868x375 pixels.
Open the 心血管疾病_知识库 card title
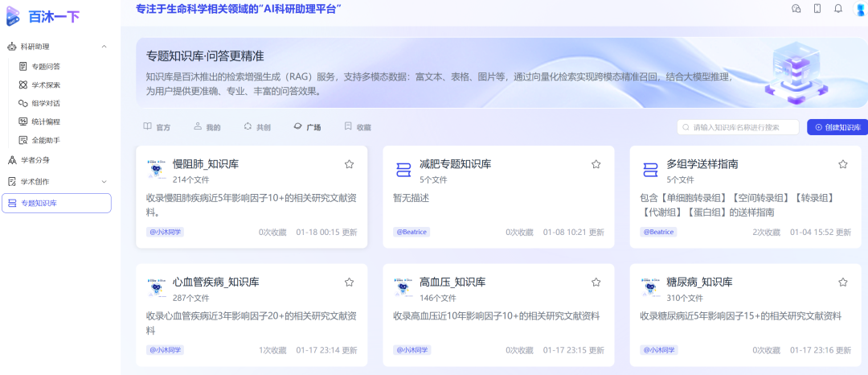[x=216, y=282]
